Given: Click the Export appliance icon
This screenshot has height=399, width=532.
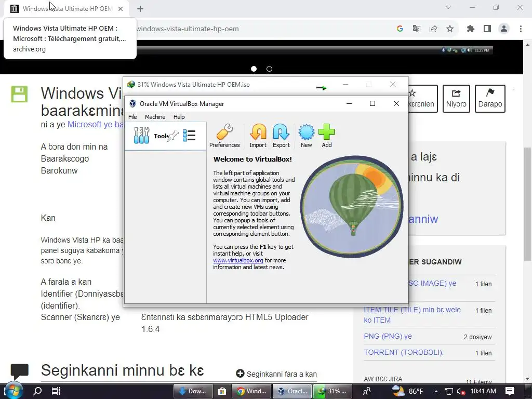Looking at the screenshot, I should point(281,136).
